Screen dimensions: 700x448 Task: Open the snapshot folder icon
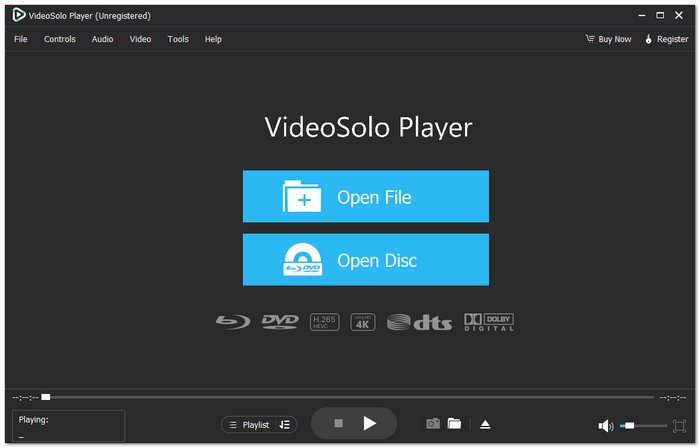click(454, 423)
